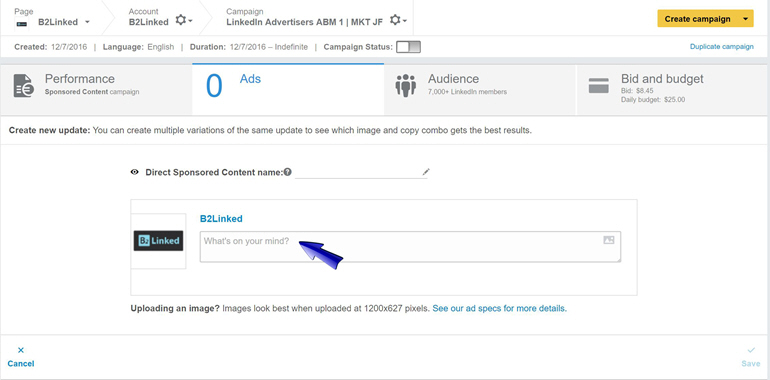Screen dimensions: 770x380
Task: Click the 7,000+ LinkedIn members text
Action: pos(468,92)
